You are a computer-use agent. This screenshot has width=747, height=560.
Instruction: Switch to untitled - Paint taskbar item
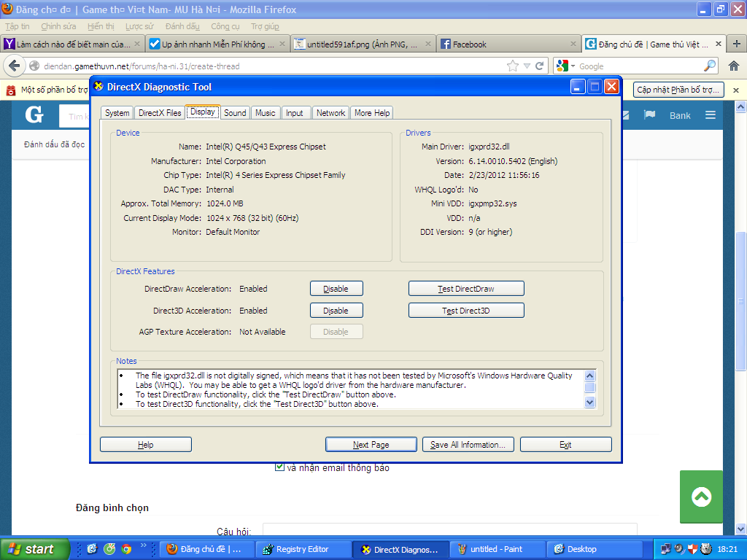pyautogui.click(x=497, y=549)
